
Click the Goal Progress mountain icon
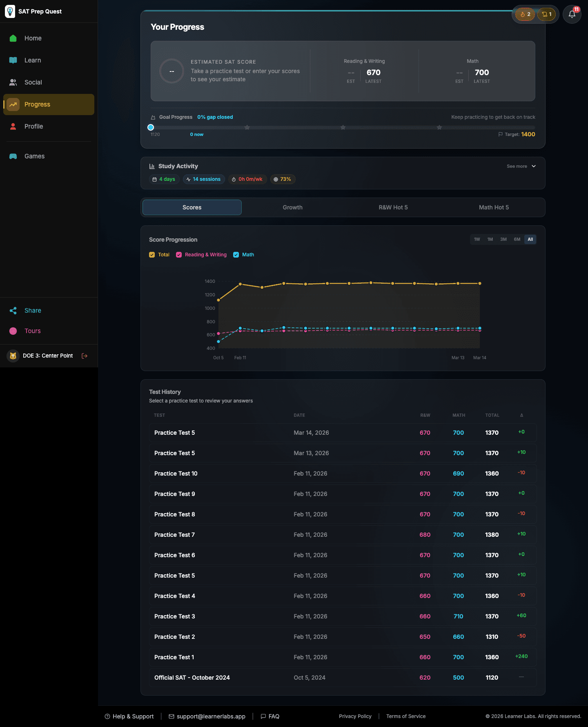(153, 117)
